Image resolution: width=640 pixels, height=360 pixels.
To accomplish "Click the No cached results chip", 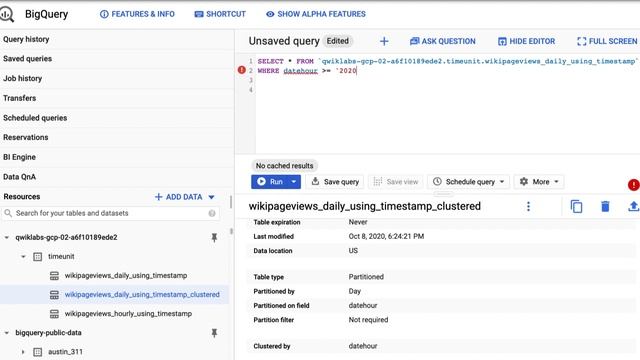I will [284, 166].
